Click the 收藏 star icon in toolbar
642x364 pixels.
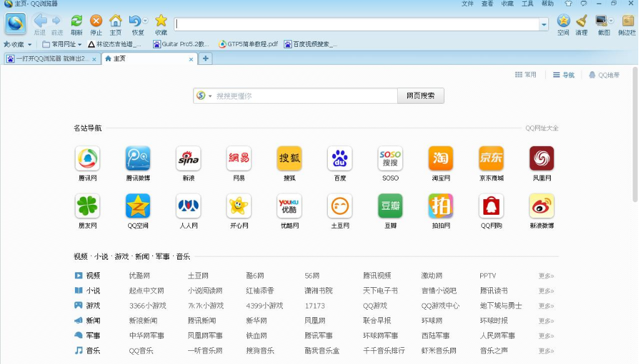pos(161,22)
